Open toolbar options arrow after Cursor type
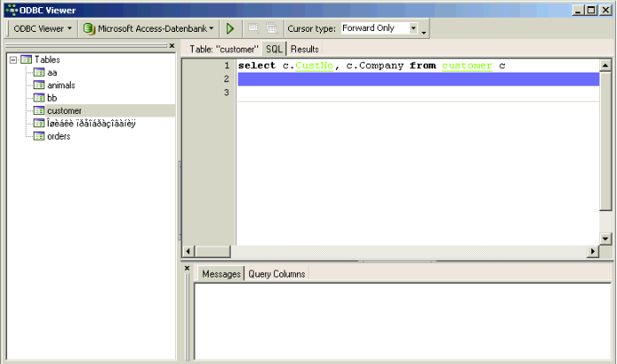Image resolution: width=617 pixels, height=364 pixels. [x=424, y=32]
